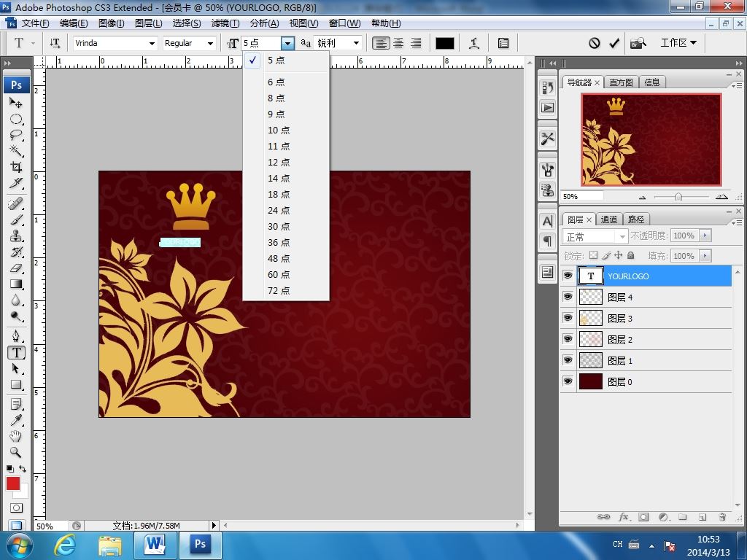Adjust the navigator zoom slider
747x560 pixels.
pos(679,197)
